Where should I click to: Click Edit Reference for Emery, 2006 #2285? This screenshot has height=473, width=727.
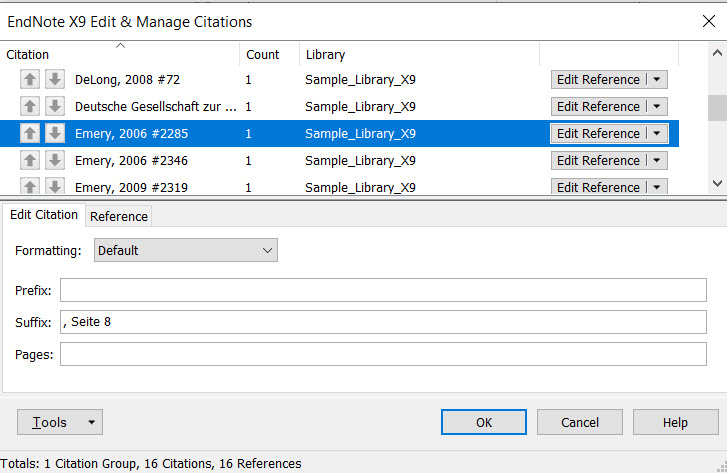tap(598, 134)
